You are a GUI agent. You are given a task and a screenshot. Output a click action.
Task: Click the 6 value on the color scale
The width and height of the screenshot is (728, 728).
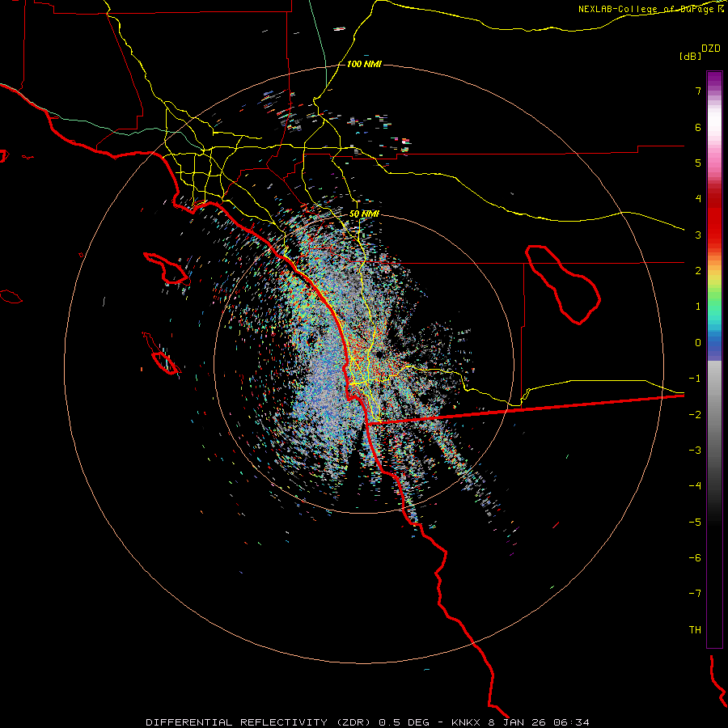pyautogui.click(x=698, y=127)
